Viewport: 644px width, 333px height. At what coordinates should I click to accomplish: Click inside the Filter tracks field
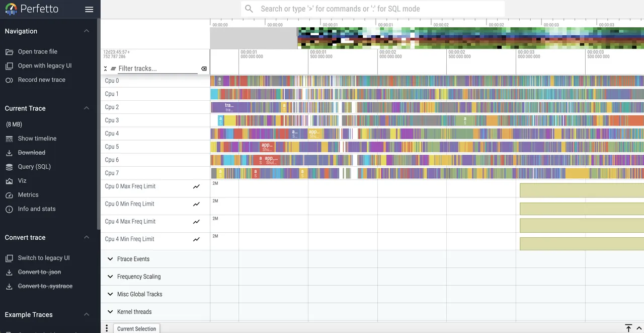click(158, 69)
